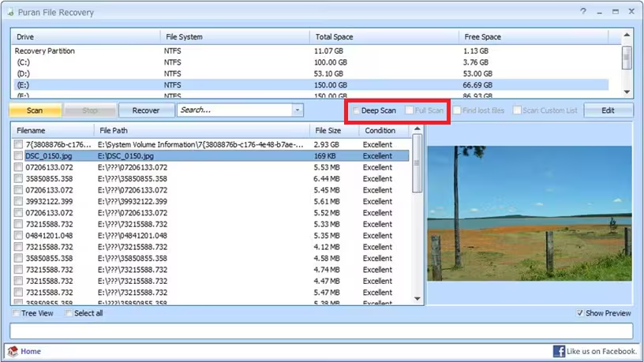Viewport: 644px width, 362px height.
Task: Click file list scroll up arrow
Action: (x=417, y=129)
